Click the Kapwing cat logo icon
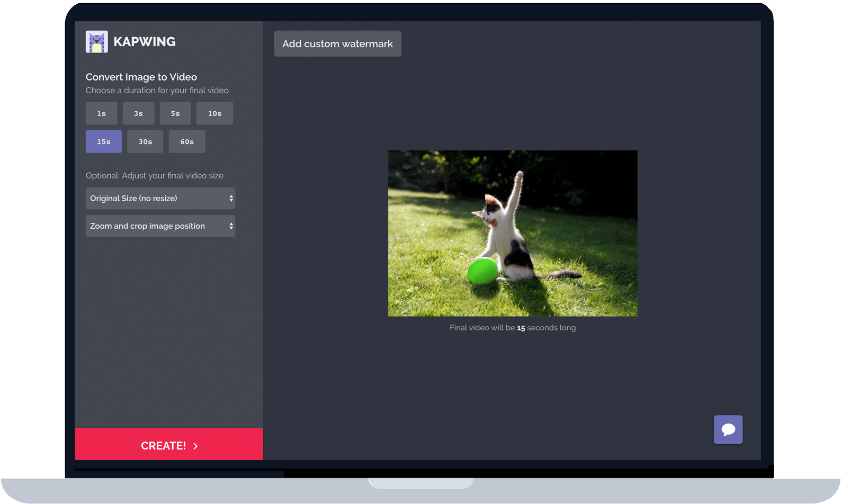The image size is (841, 504). 97,42
